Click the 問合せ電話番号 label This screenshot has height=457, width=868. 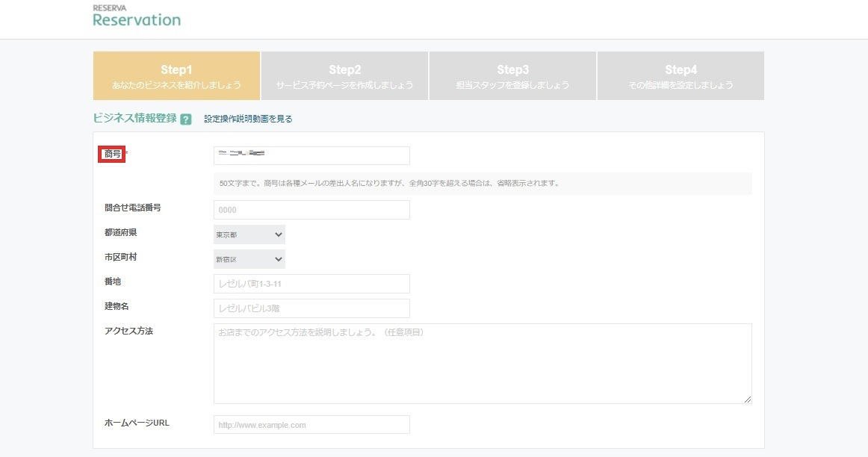point(133,208)
